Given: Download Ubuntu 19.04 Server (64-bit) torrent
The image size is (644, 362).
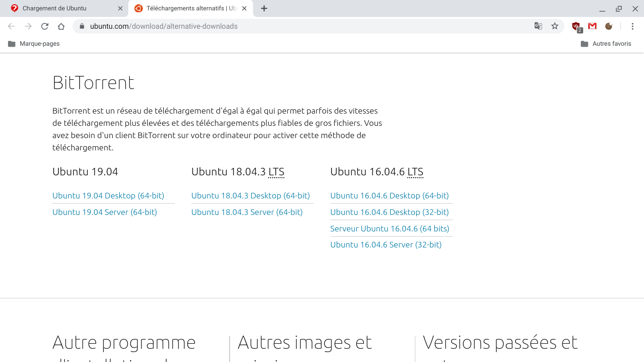Looking at the screenshot, I should 105,212.
